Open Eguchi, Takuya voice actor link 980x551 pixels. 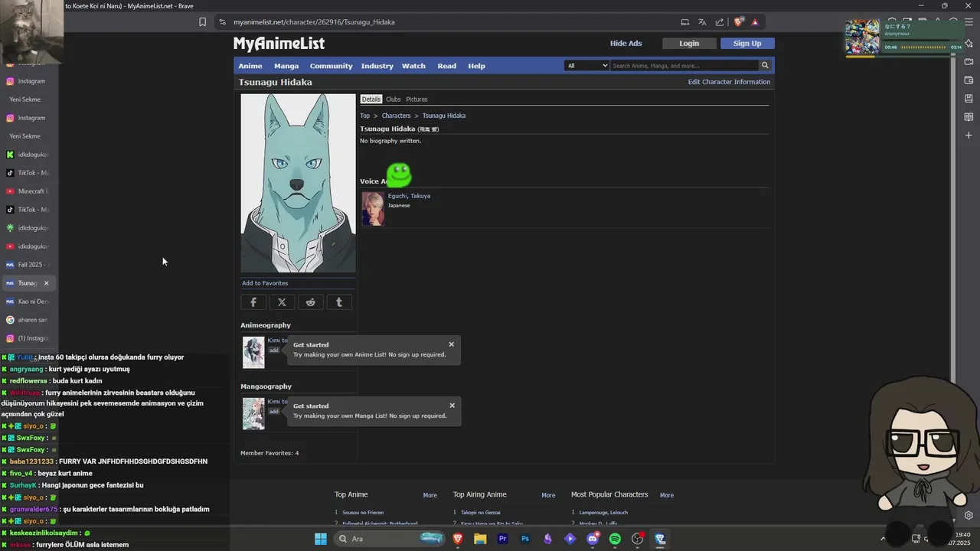[x=409, y=196]
